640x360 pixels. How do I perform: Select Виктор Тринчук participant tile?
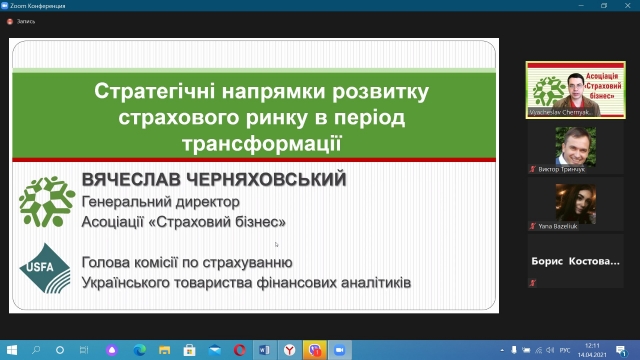576,147
